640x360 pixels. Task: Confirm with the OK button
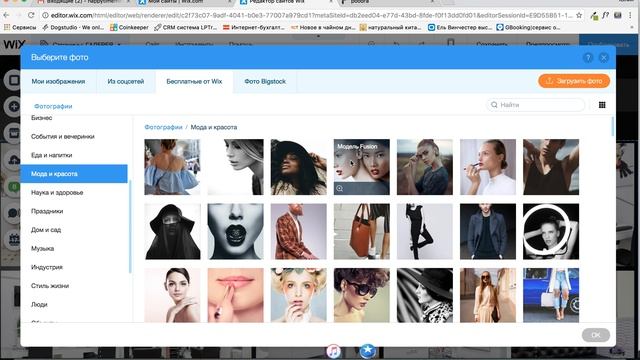(596, 335)
